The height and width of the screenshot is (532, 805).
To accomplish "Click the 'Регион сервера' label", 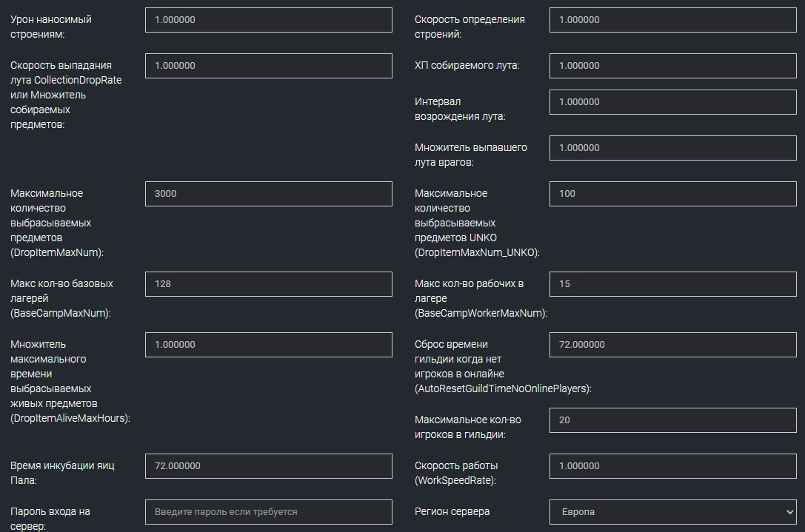I will [452, 511].
